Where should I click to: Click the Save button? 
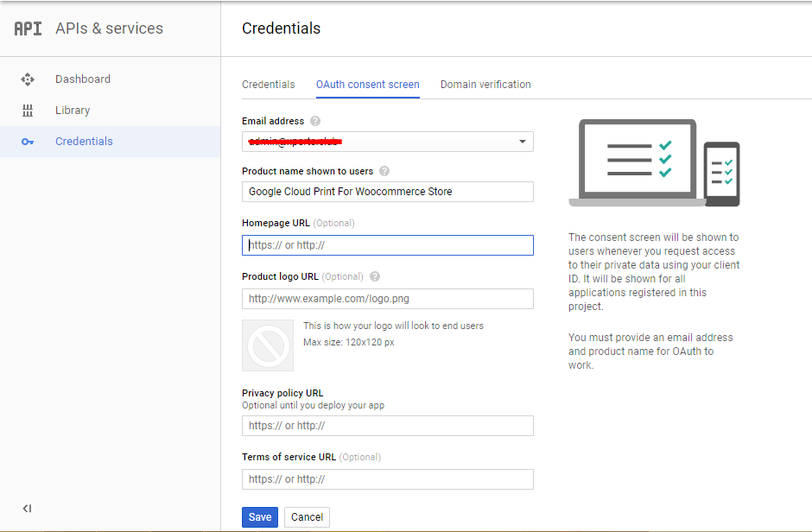260,517
